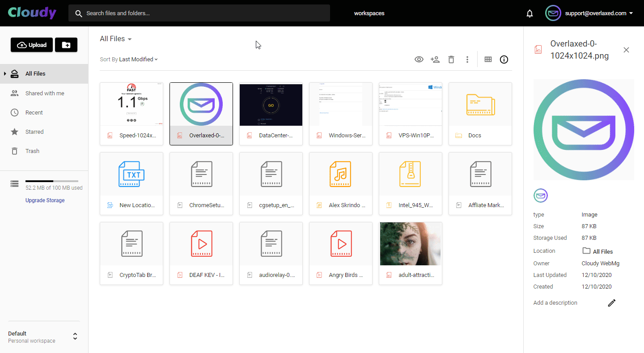Open the Speed-1024x image thumbnail
644x353 pixels.
tap(131, 104)
